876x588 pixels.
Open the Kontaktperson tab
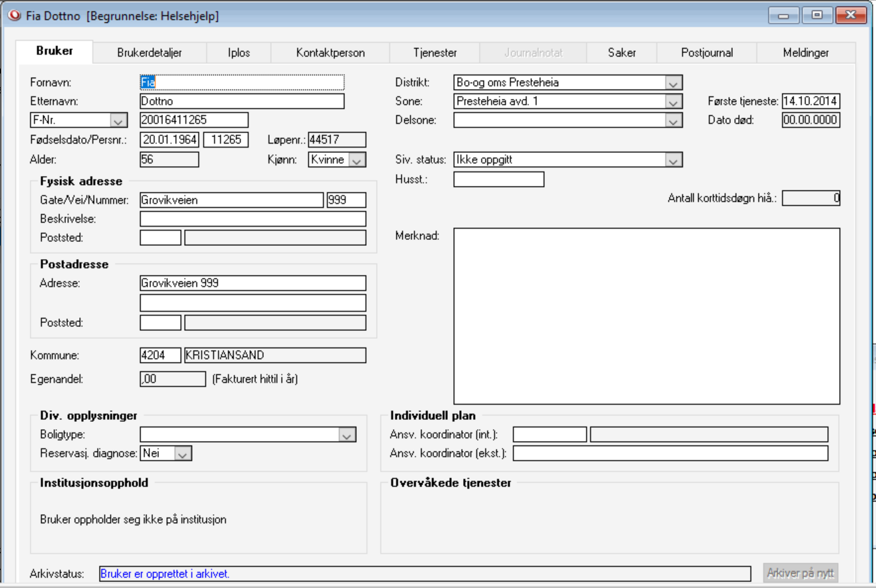click(x=330, y=53)
